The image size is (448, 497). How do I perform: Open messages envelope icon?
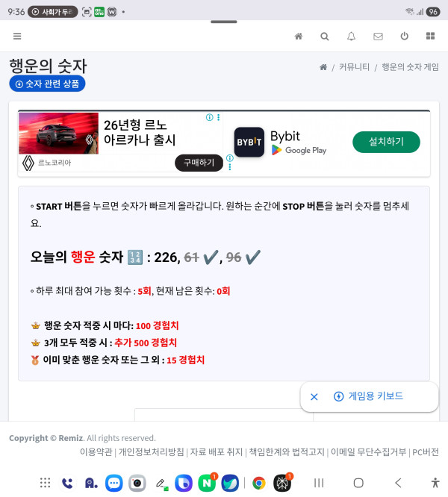[378, 37]
